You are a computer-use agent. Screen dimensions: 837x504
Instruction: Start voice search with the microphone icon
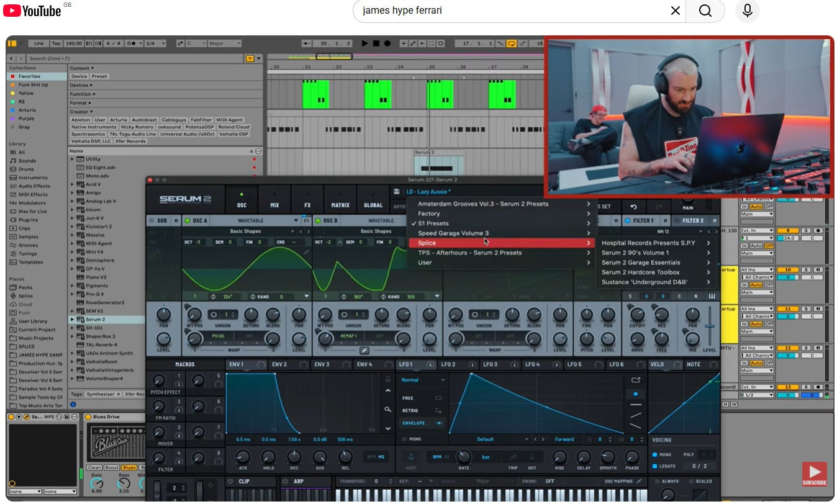[747, 11]
